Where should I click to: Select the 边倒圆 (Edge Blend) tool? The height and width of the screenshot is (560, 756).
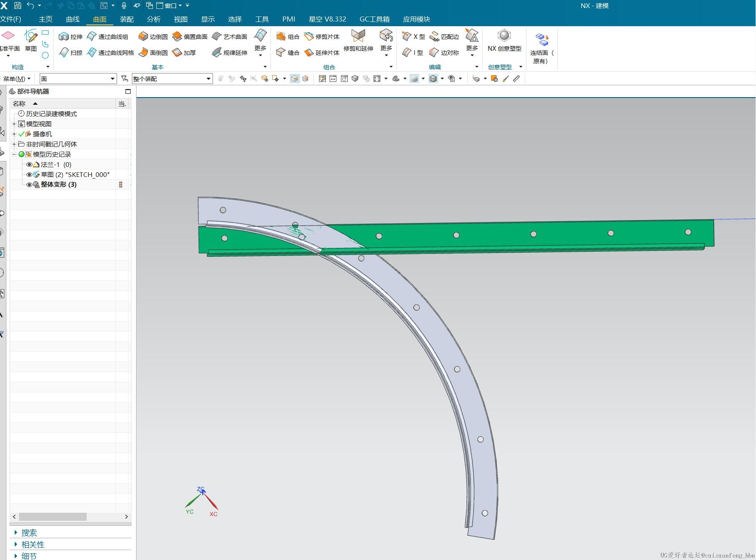(153, 37)
